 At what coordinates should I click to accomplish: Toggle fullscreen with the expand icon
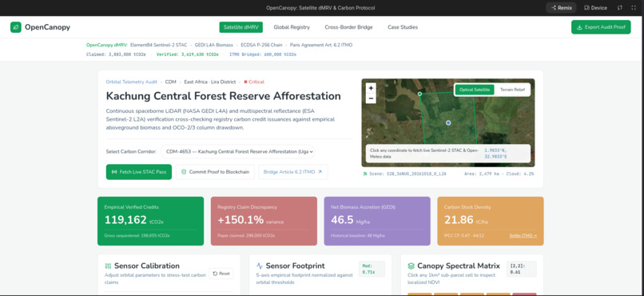coord(634,8)
